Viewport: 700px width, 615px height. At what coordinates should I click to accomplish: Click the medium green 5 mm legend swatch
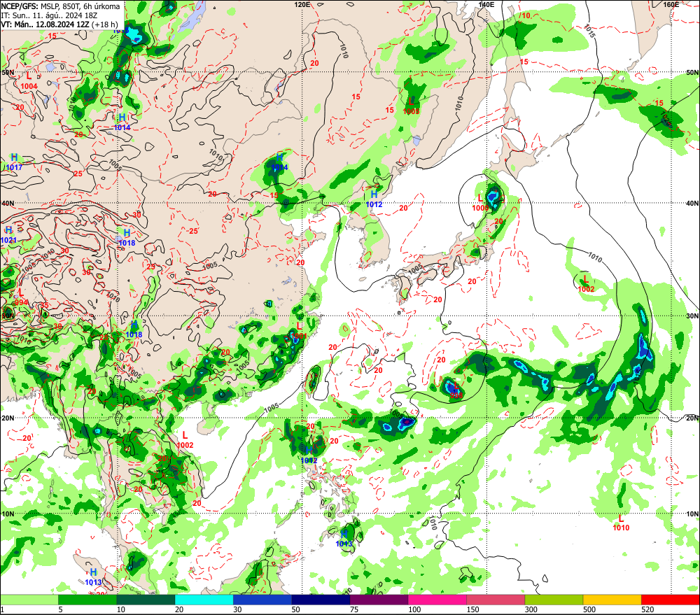(87, 600)
